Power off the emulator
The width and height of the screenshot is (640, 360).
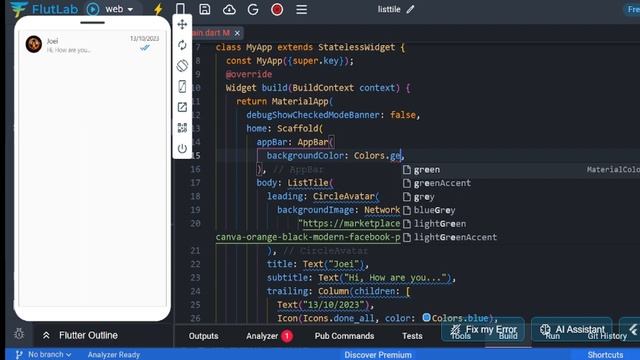pyautogui.click(x=182, y=148)
